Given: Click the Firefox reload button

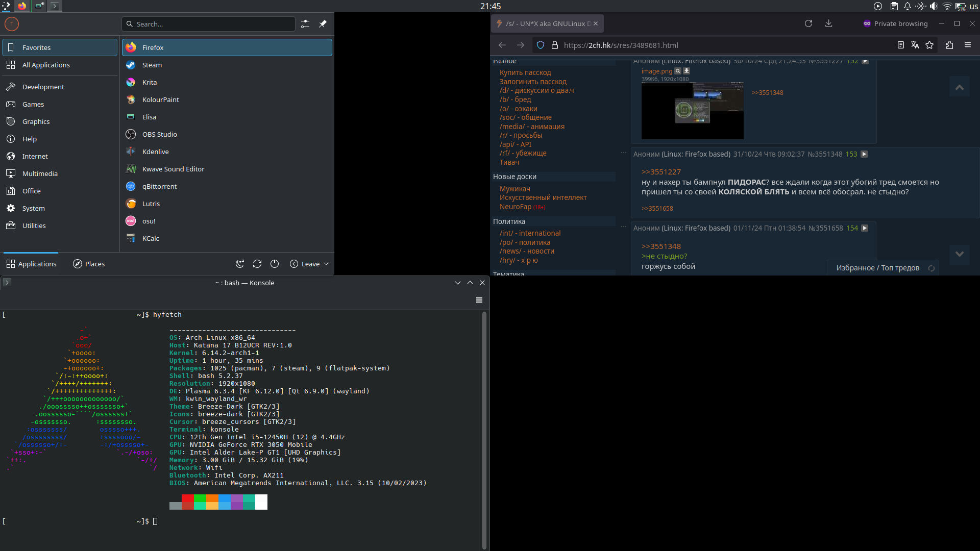Looking at the screenshot, I should tap(808, 23).
